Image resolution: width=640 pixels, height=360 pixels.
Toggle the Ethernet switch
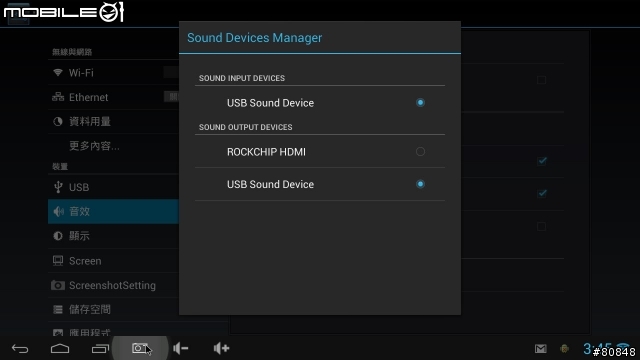pos(171,97)
